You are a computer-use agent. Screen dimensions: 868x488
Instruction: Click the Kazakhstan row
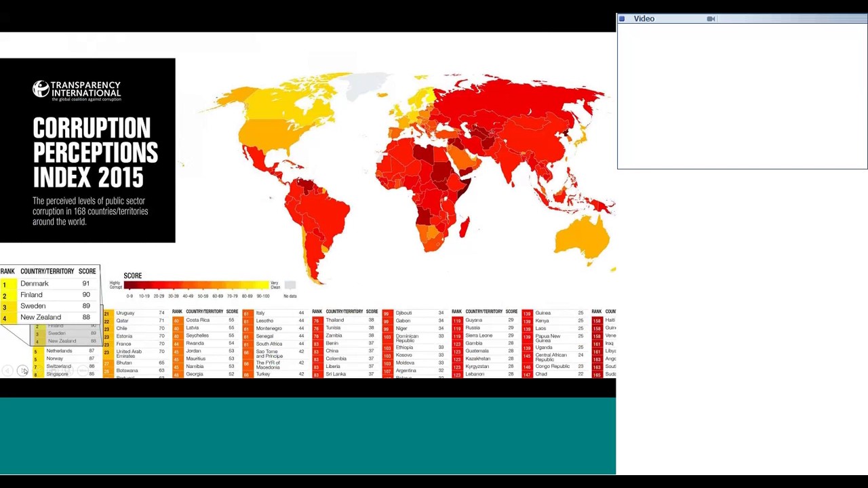pyautogui.click(x=484, y=359)
